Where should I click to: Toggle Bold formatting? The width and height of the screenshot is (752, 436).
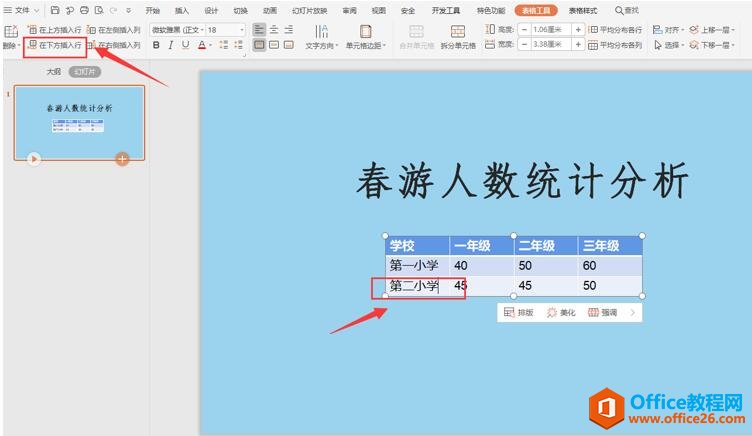pos(156,45)
